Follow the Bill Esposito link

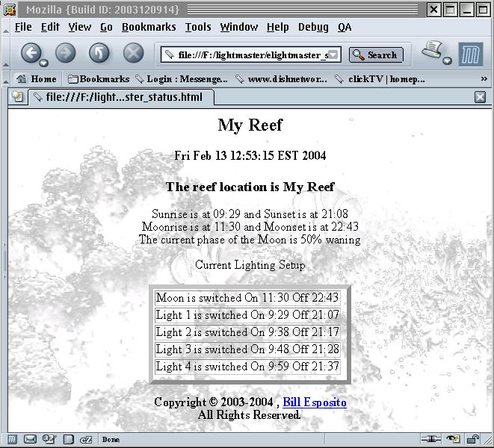tap(315, 402)
